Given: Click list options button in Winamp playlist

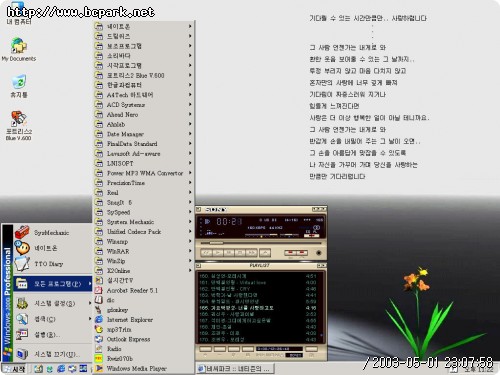Looking at the screenshot, I should (312, 349).
